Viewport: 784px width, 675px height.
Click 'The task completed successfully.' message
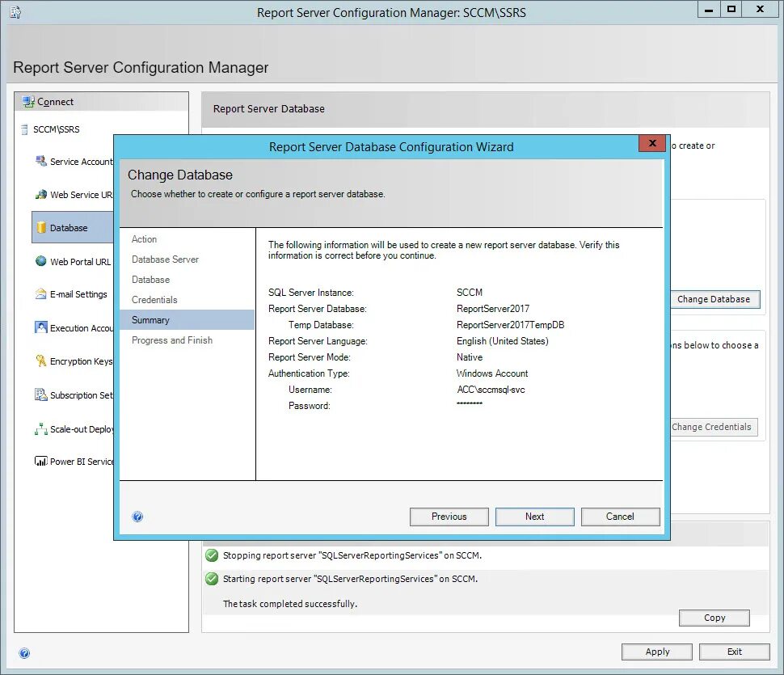[x=290, y=604]
